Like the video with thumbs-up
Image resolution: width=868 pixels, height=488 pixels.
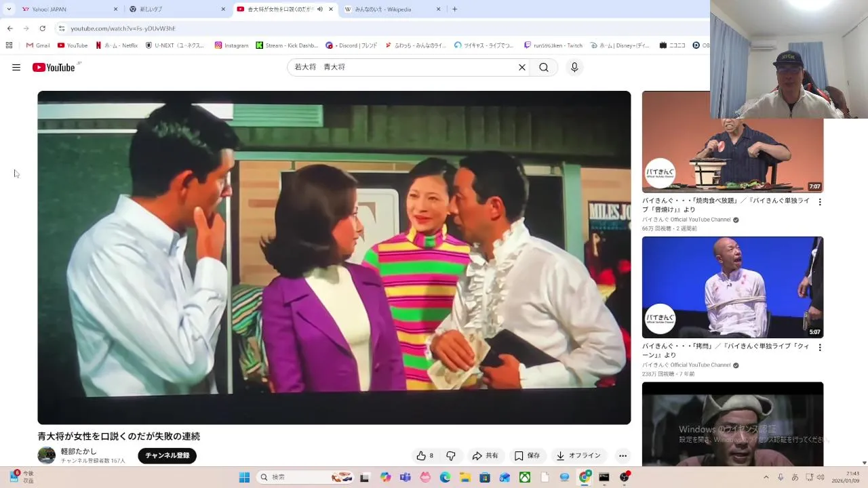[425, 455]
